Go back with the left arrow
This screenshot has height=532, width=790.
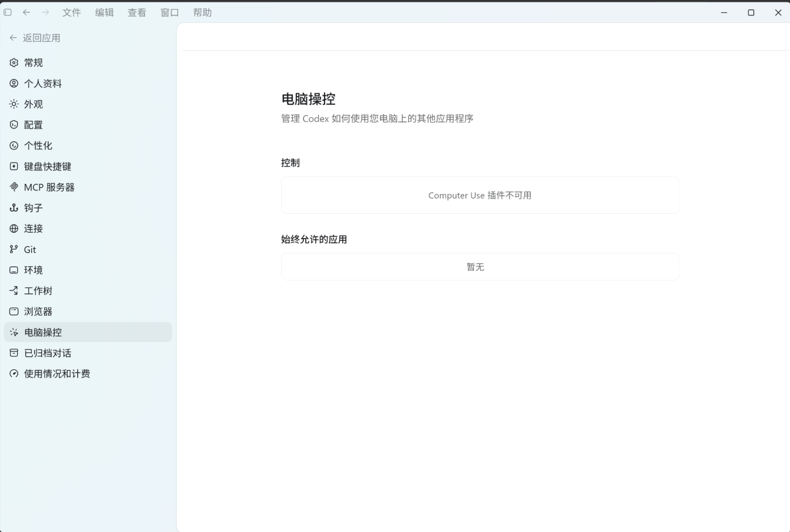point(27,12)
